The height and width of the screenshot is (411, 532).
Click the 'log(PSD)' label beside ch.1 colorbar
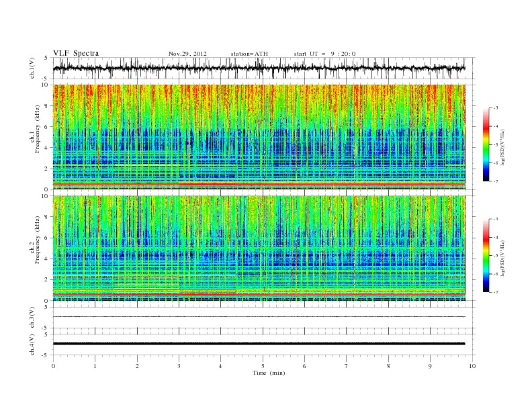[503, 148]
